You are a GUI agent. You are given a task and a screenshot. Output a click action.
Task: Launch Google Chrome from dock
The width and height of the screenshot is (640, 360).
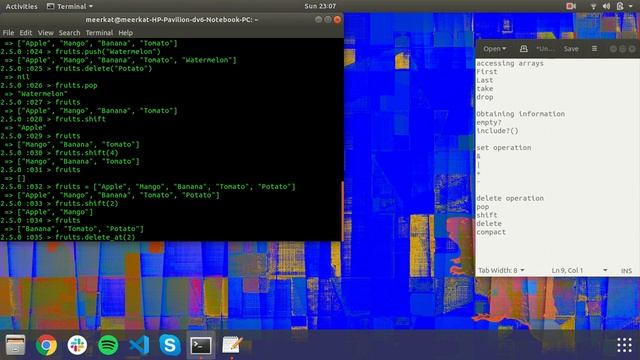pos(46,345)
